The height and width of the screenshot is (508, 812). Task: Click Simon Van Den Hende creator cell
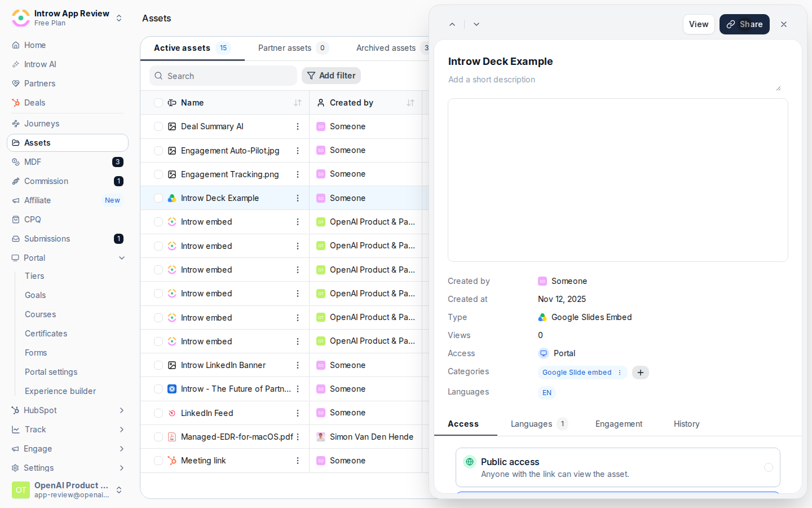tap(365, 437)
